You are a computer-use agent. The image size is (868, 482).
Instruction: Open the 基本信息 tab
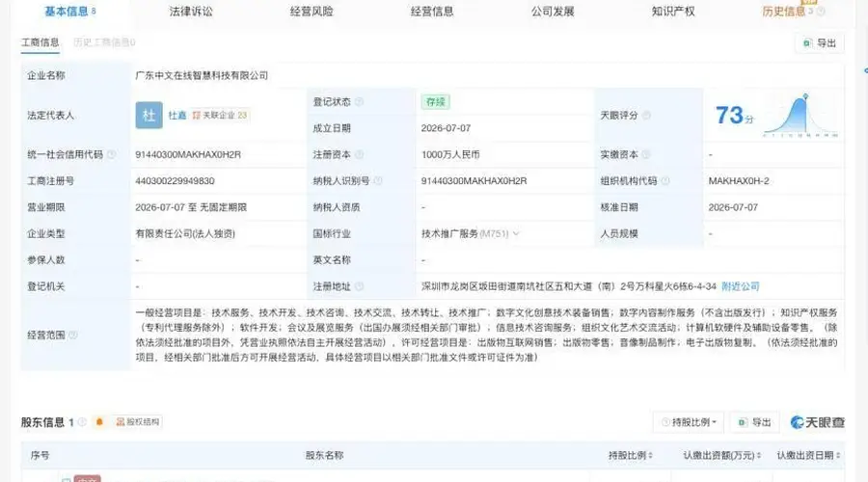click(x=69, y=11)
